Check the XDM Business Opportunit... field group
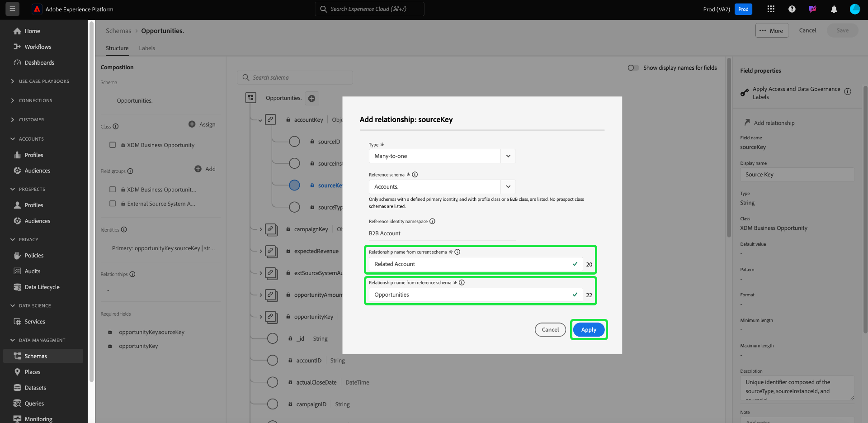 113,190
